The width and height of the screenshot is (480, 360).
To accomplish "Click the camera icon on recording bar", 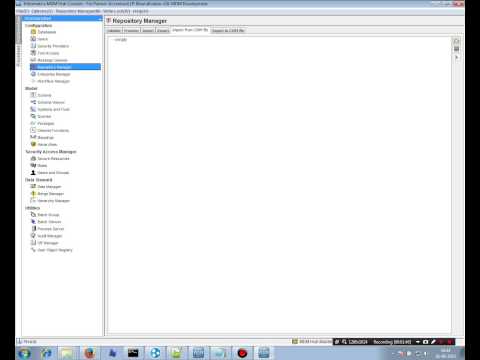I will (x=425, y=342).
